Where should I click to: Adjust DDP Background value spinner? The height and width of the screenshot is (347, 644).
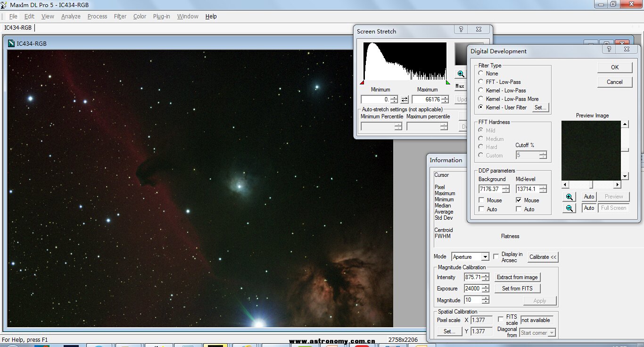coord(506,189)
